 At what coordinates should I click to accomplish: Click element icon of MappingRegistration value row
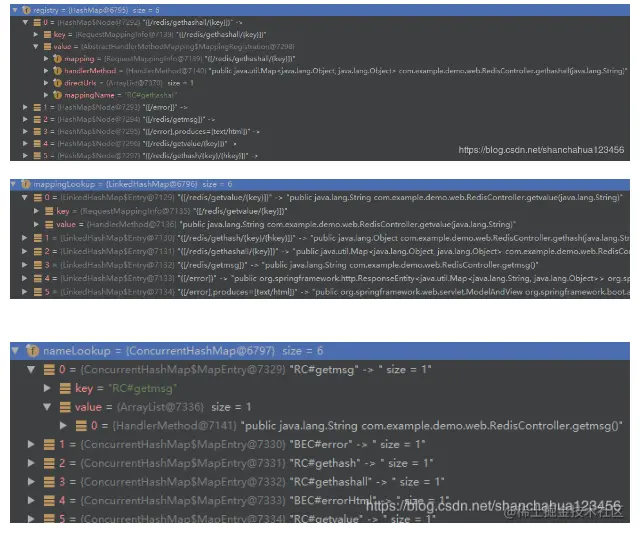(x=47, y=47)
